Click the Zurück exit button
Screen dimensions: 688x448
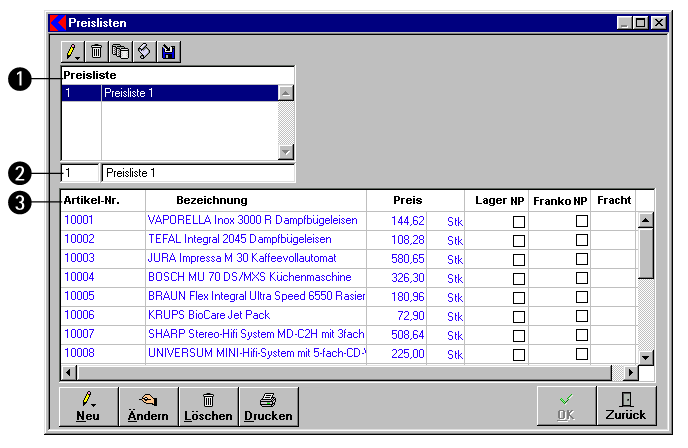[x=627, y=406]
